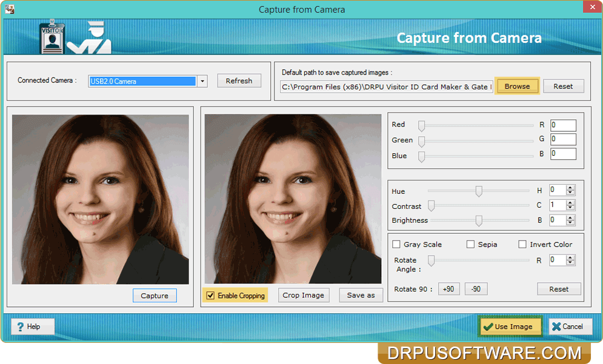Screen dimensions: 603x364
Task: Turn on the Sepia effect
Action: (x=470, y=244)
